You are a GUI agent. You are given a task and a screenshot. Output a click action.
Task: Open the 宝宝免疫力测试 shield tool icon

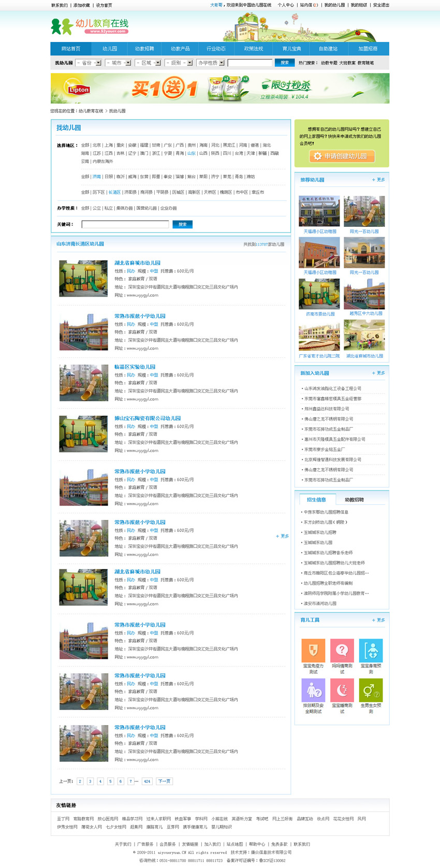pyautogui.click(x=313, y=650)
